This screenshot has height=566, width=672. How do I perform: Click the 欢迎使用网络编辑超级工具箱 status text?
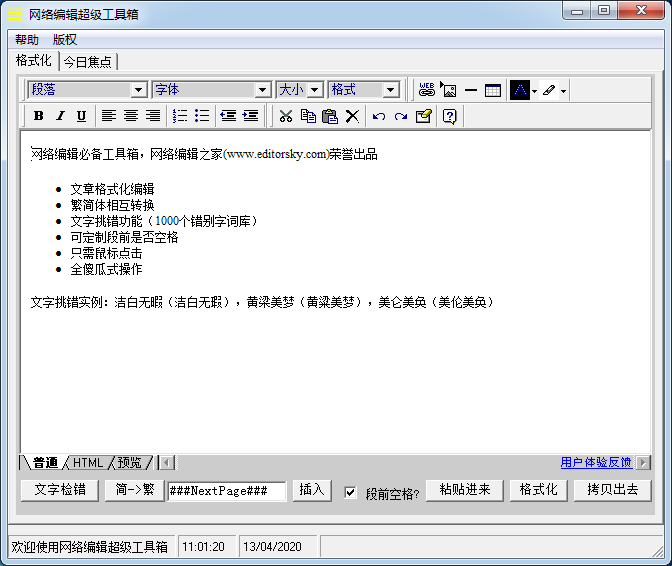(x=90, y=547)
